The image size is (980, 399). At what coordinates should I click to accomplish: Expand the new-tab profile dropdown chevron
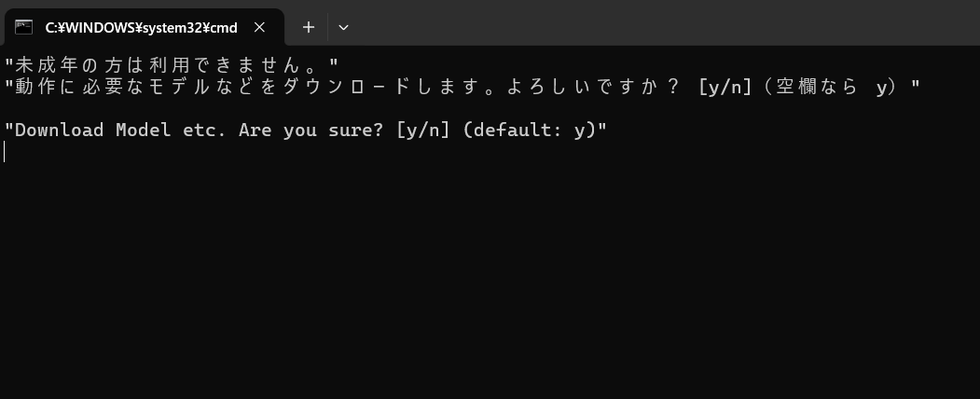(x=343, y=27)
